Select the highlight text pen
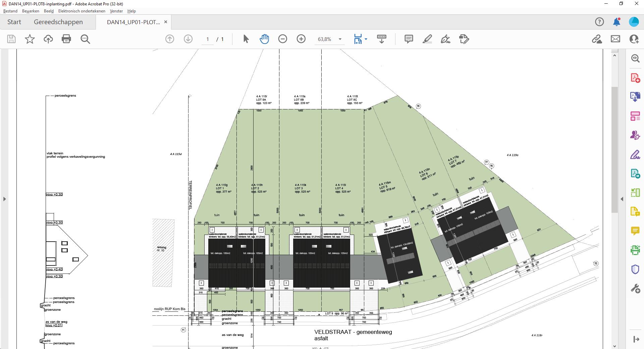 (427, 39)
